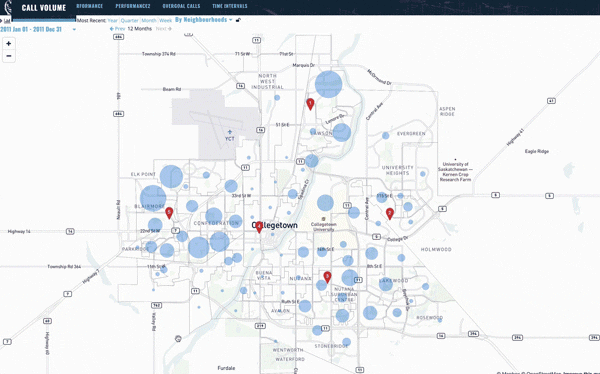This screenshot has width=600, height=374.
Task: Select Week as most recent period
Action: tap(165, 20)
